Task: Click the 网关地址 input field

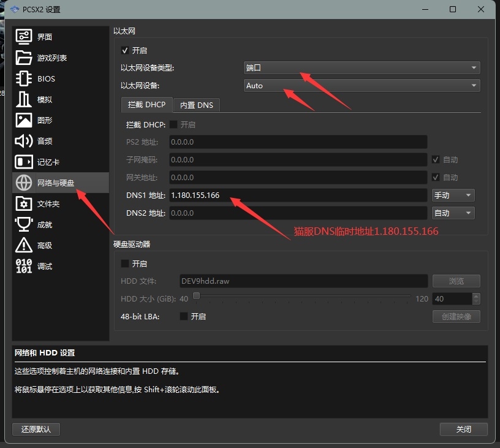Action: (x=298, y=177)
